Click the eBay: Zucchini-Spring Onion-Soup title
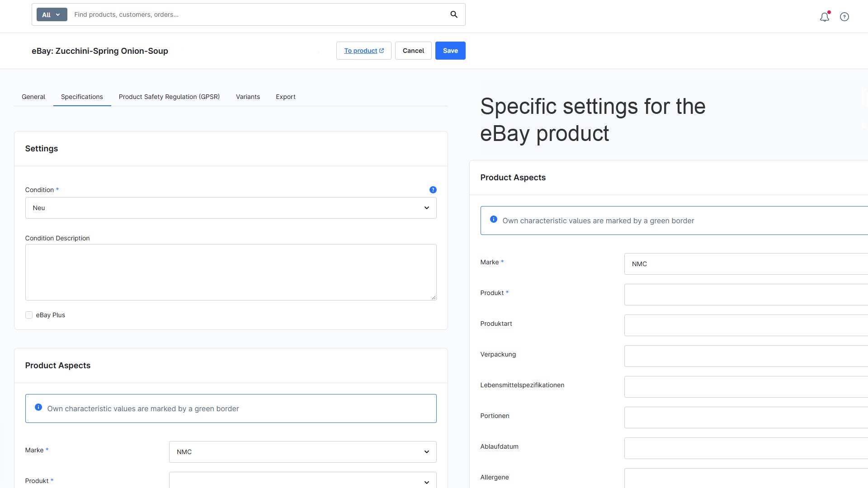Image resolution: width=868 pixels, height=488 pixels. click(100, 51)
